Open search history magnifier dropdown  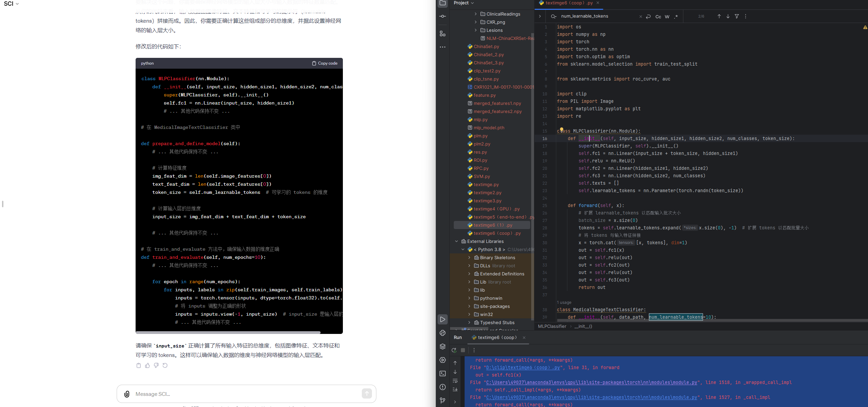(x=554, y=16)
